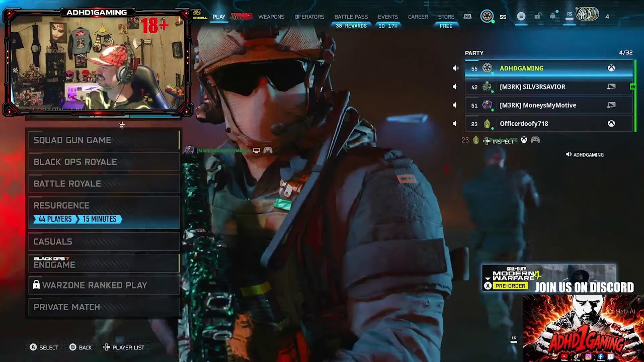The height and width of the screenshot is (362, 644).
Task: Open the PLAYER LIST prompt
Action: click(124, 347)
